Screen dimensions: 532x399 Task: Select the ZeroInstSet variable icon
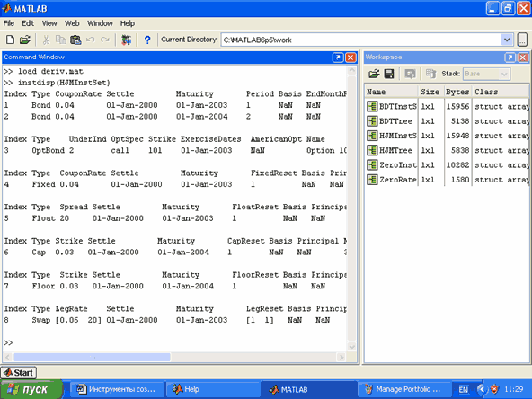[372, 164]
